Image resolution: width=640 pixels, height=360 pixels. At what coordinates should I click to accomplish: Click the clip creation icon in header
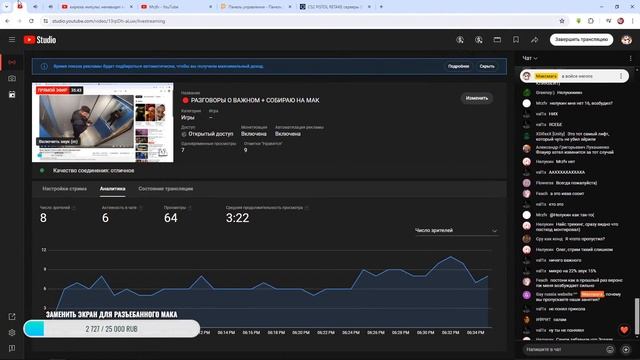(x=497, y=40)
